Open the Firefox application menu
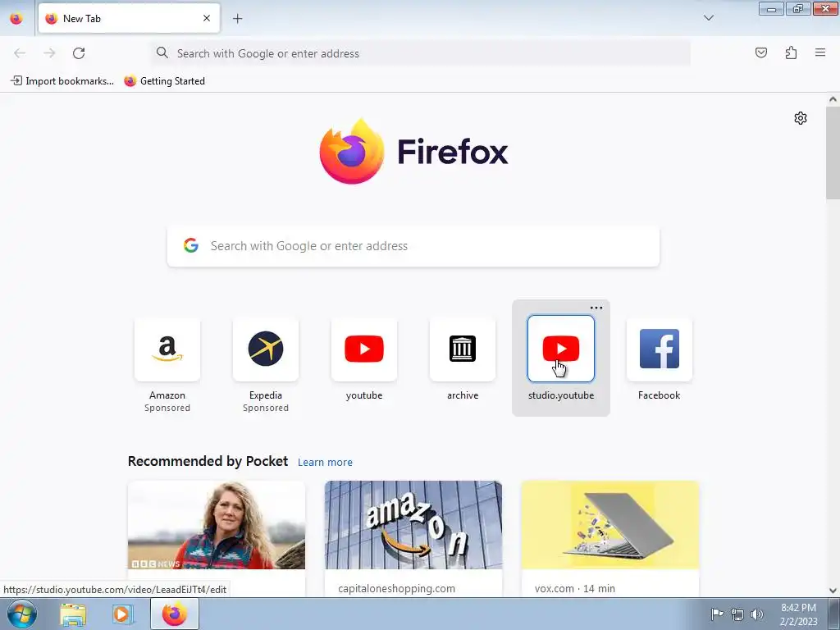The width and height of the screenshot is (840, 630). (x=820, y=52)
